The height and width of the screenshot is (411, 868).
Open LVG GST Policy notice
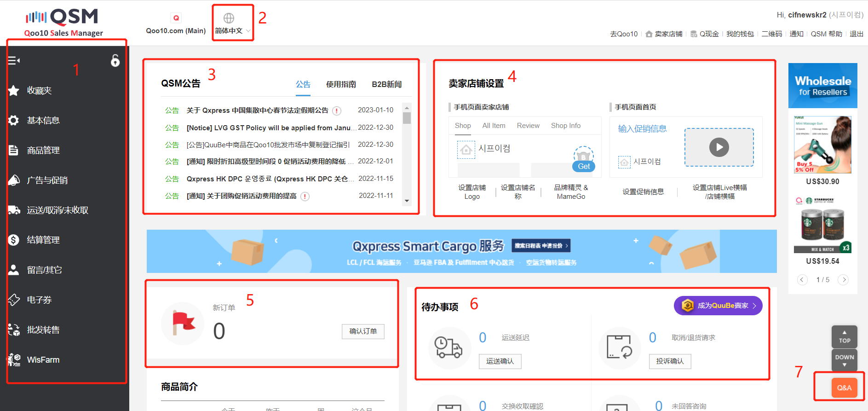[271, 127]
